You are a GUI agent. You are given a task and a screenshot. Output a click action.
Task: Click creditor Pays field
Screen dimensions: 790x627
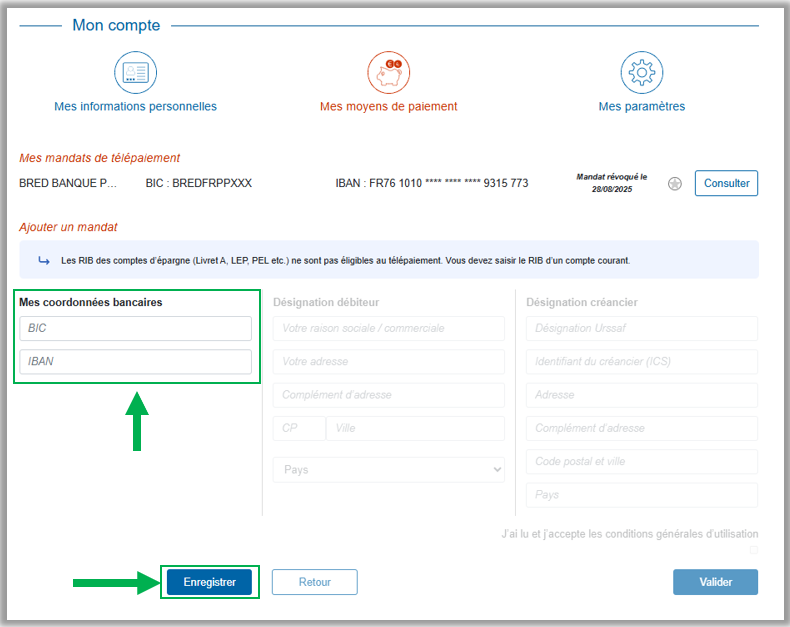[x=641, y=494]
